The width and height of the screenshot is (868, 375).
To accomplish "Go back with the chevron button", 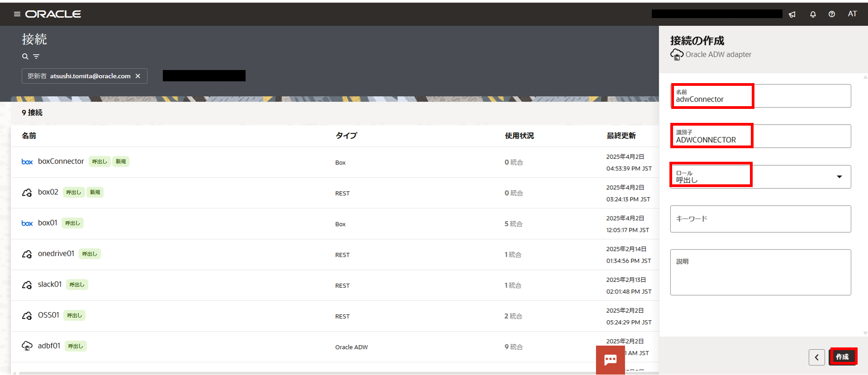I will [816, 357].
